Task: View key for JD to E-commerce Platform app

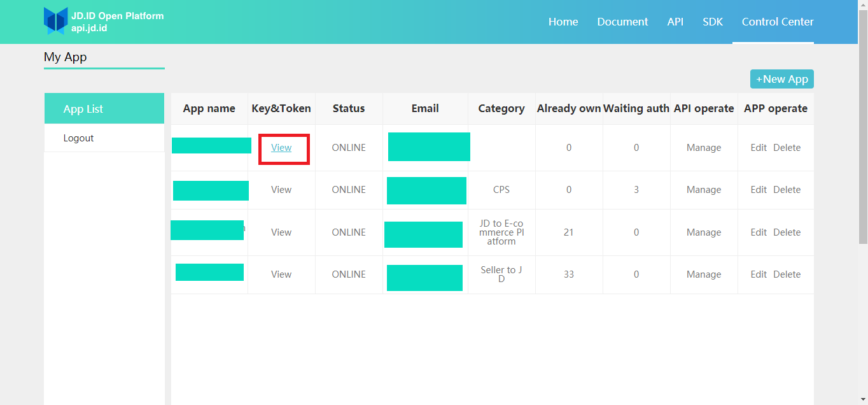Action: (281, 232)
